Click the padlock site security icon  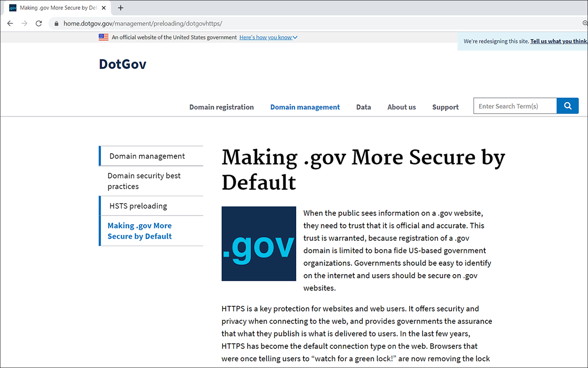click(56, 24)
